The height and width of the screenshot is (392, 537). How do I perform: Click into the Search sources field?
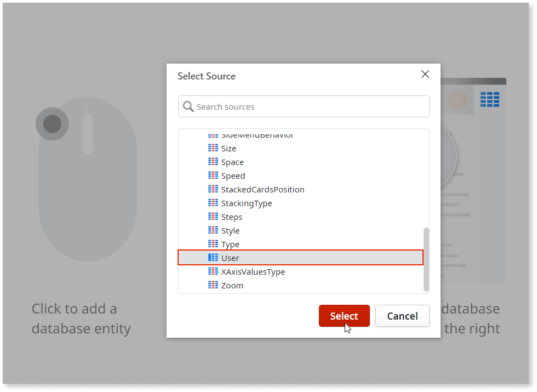310,106
